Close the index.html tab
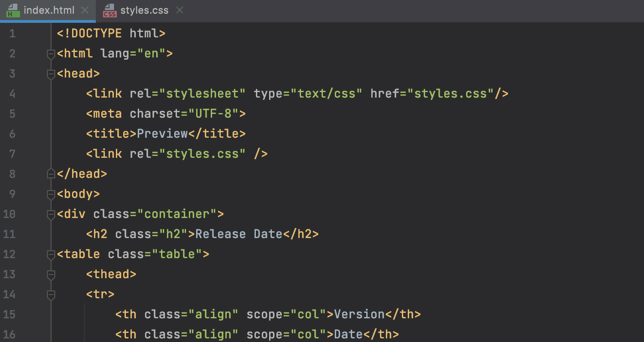 click(84, 10)
